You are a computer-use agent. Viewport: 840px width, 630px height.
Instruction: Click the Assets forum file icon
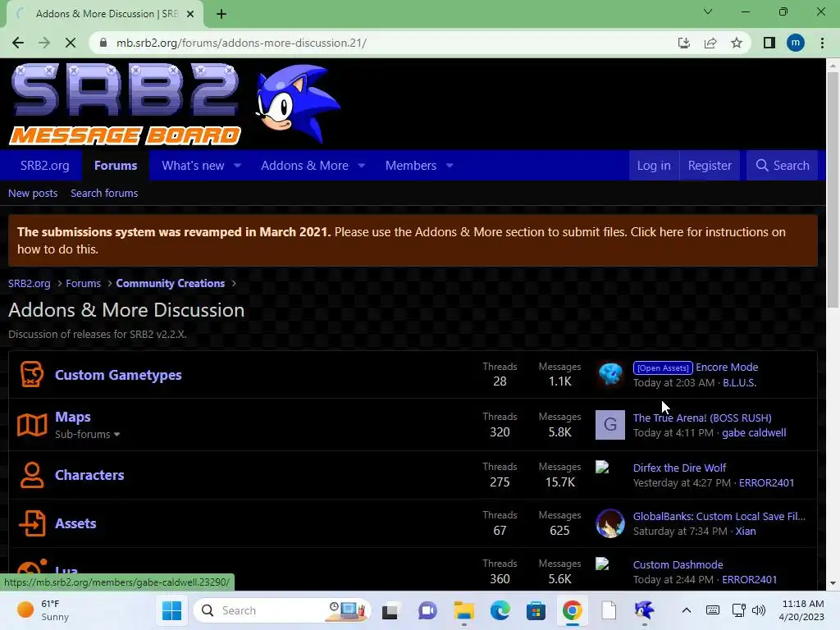(32, 523)
